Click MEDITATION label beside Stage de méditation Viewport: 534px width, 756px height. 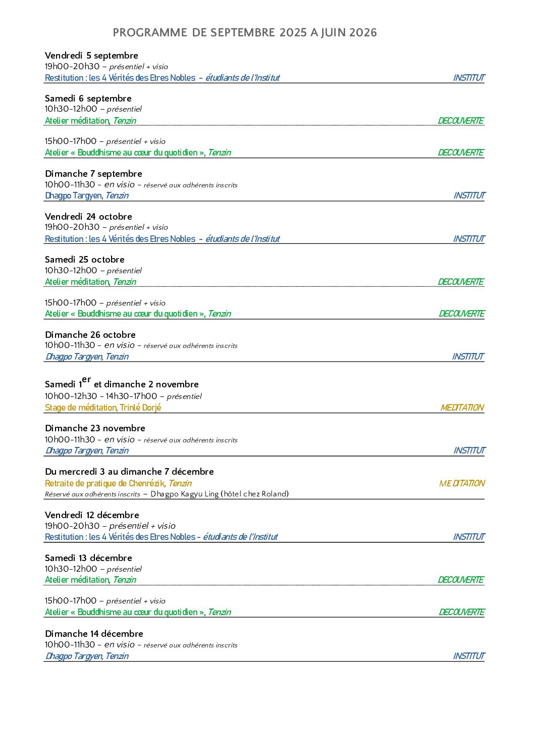click(x=462, y=408)
